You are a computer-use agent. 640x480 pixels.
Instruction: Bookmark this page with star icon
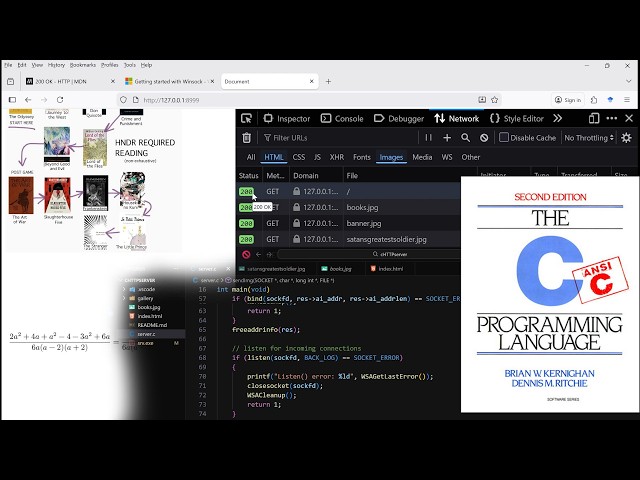point(495,100)
